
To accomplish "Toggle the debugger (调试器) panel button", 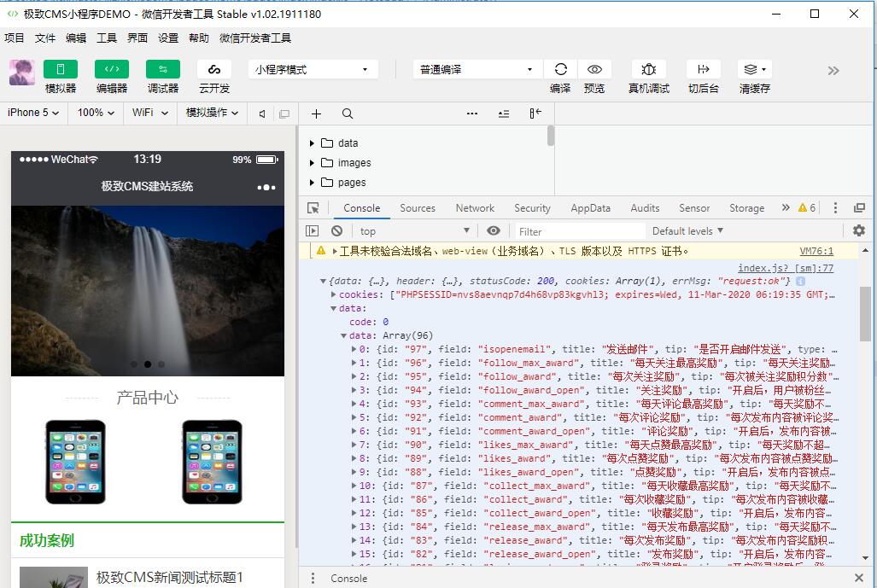I will tap(163, 69).
